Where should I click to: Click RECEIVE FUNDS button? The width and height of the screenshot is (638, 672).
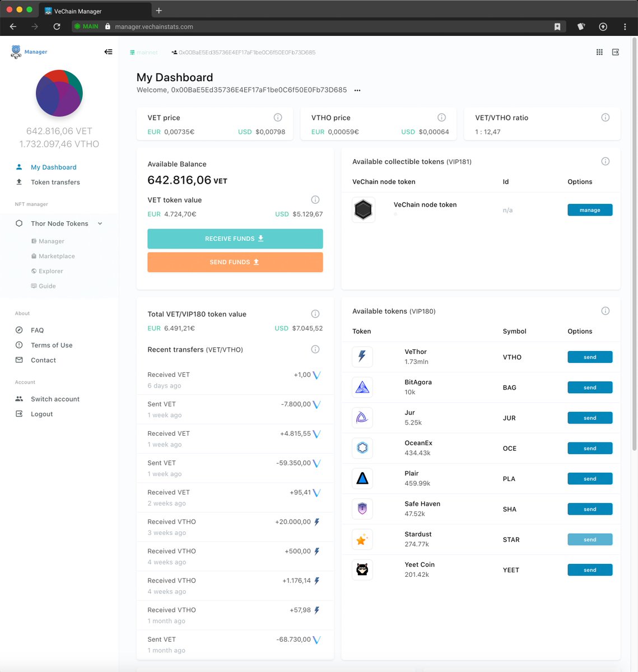click(235, 239)
